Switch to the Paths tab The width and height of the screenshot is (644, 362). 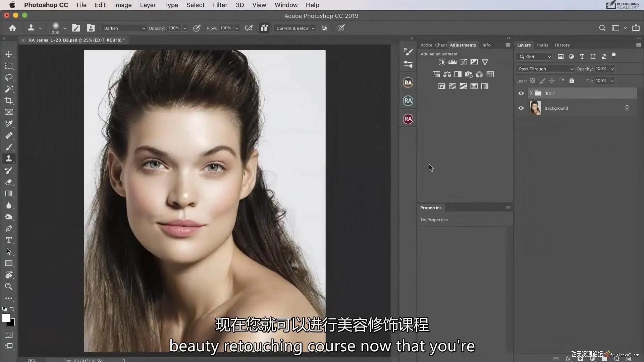coord(542,45)
